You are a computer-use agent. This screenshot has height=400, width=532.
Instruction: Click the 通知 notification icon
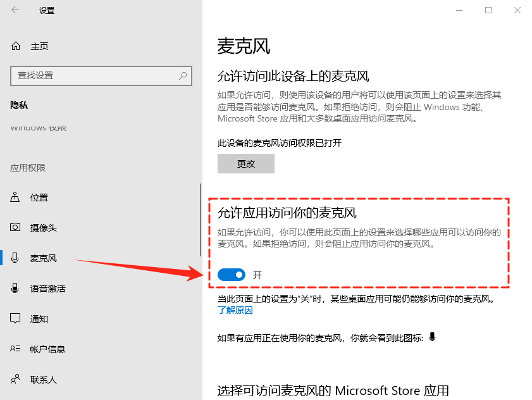[x=15, y=319]
